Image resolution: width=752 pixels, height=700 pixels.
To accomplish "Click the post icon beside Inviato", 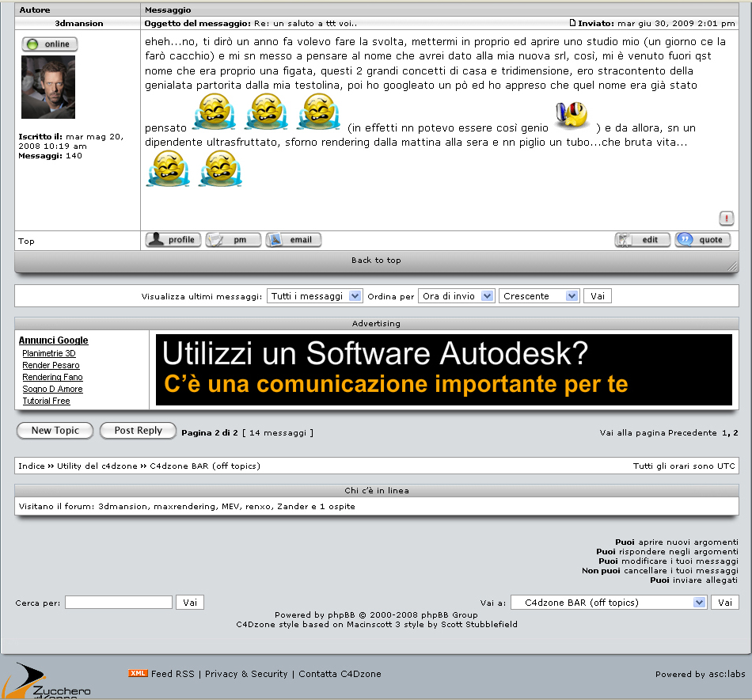I will (572, 22).
